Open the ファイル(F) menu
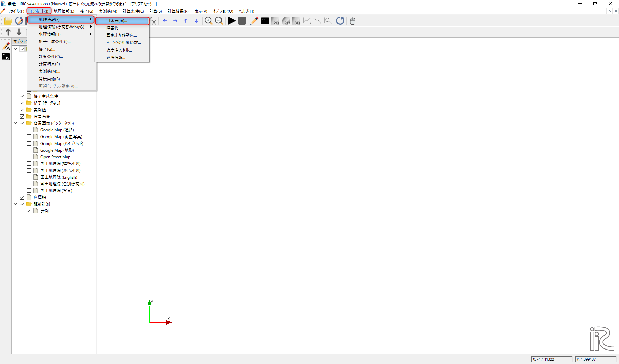This screenshot has height=364, width=619. point(16,11)
